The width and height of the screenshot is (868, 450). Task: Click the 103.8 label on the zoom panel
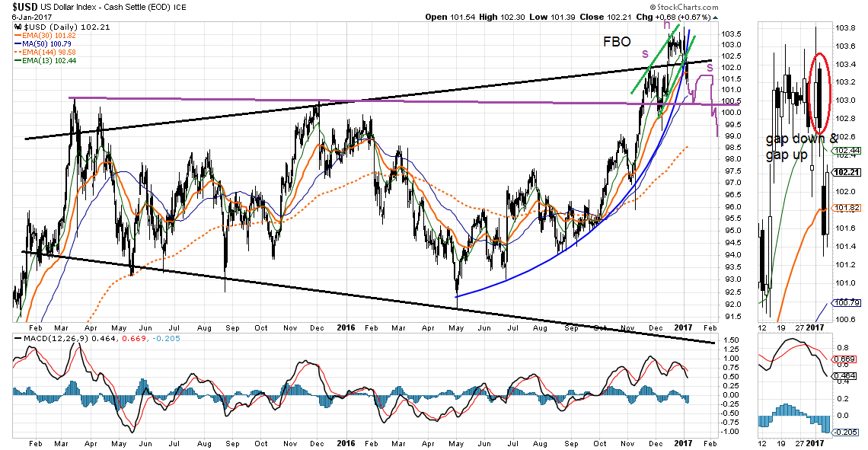coord(845,27)
